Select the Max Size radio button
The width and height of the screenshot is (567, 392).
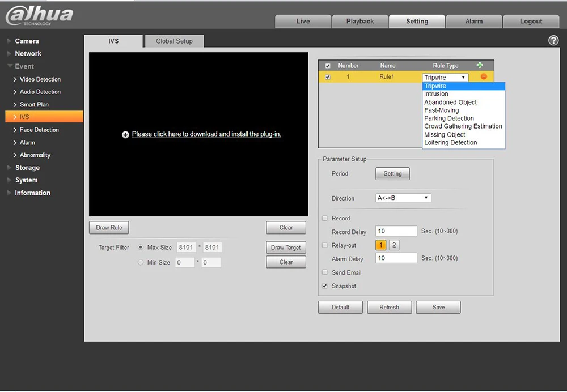click(141, 248)
